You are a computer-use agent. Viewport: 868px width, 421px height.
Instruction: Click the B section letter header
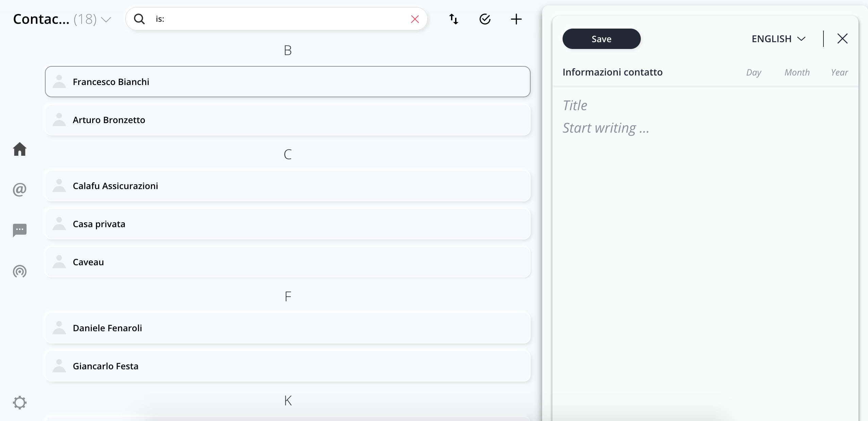click(288, 50)
